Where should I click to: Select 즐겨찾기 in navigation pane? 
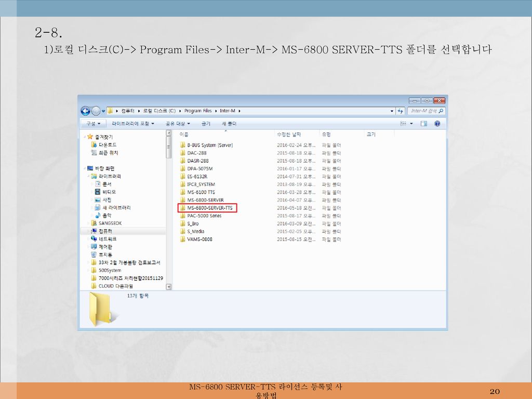coord(104,137)
